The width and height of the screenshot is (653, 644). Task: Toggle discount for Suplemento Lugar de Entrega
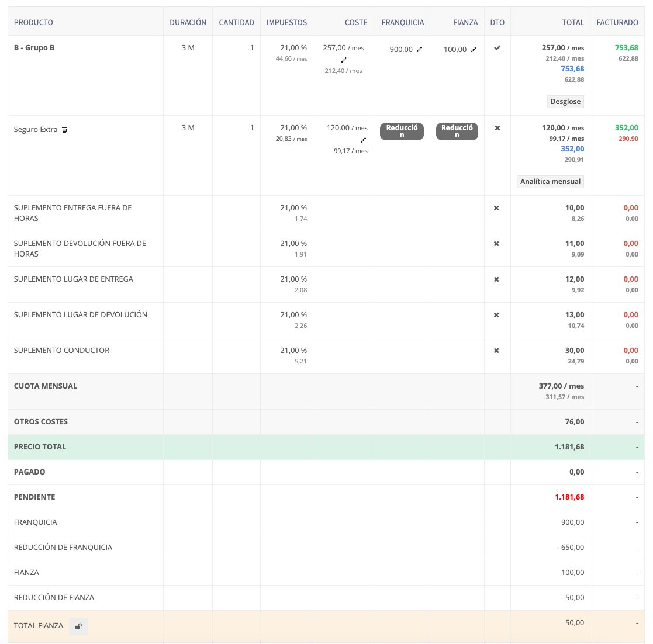click(496, 279)
